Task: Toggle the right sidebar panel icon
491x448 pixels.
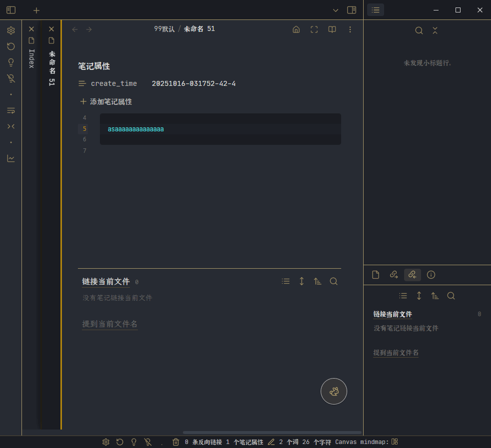Action: tap(352, 10)
